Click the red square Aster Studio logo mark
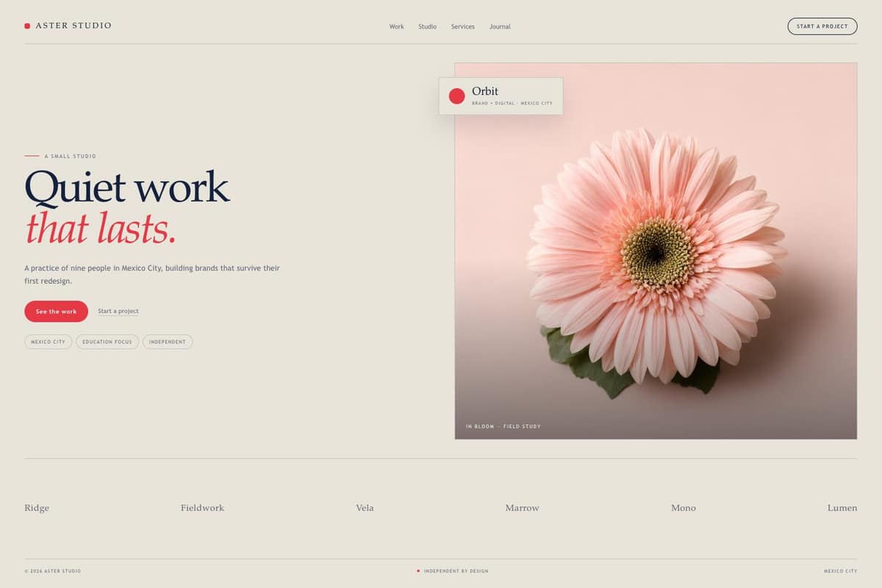This screenshot has width=882, height=588. (x=27, y=26)
